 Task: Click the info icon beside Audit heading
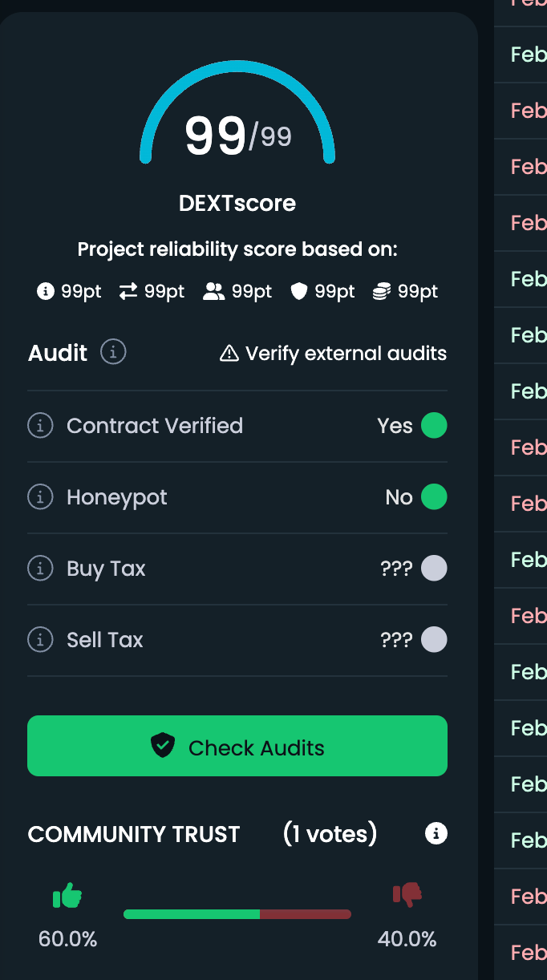(113, 352)
